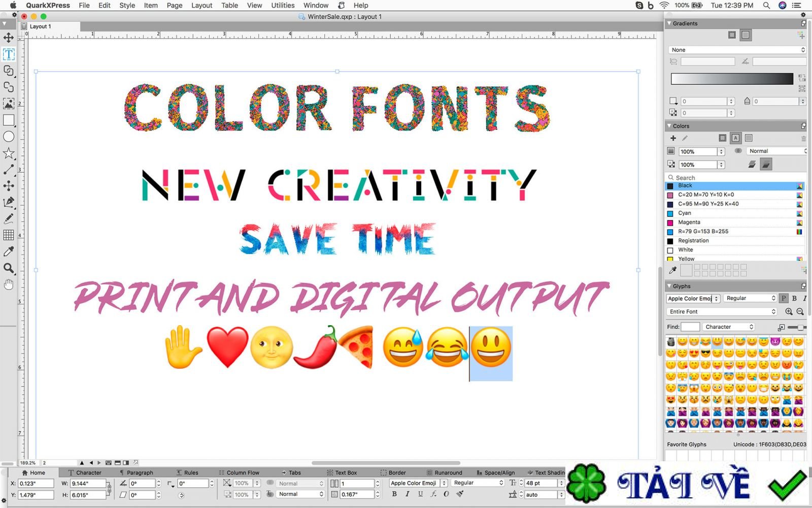The image size is (812, 508).
Task: Choose the Starburst shape tool
Action: (9, 153)
